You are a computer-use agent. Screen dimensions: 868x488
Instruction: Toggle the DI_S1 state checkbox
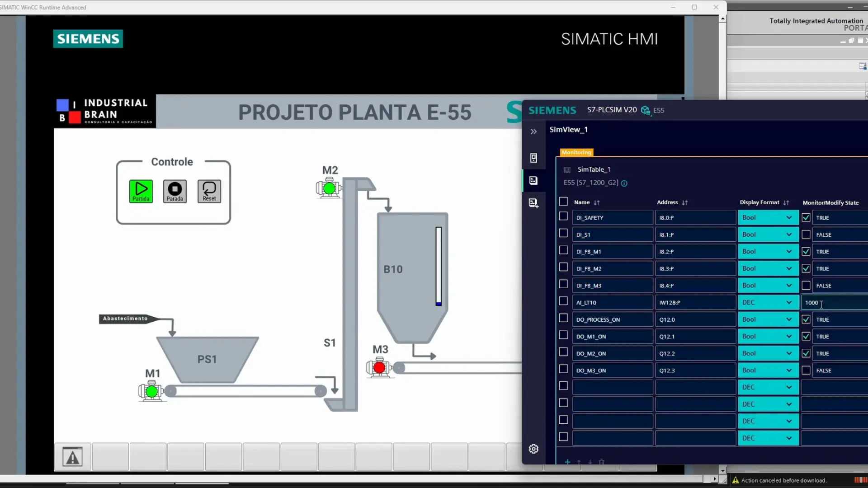[x=806, y=235]
